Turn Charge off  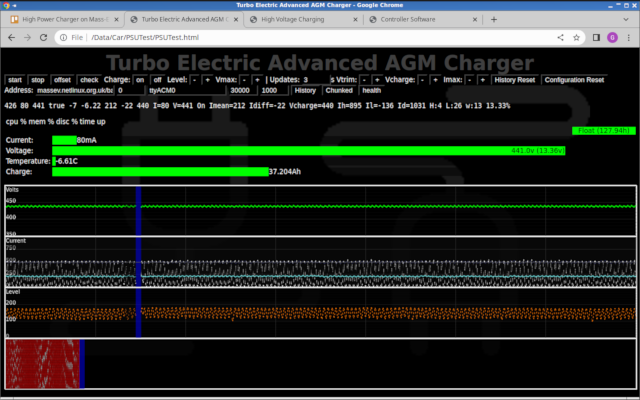click(157, 79)
